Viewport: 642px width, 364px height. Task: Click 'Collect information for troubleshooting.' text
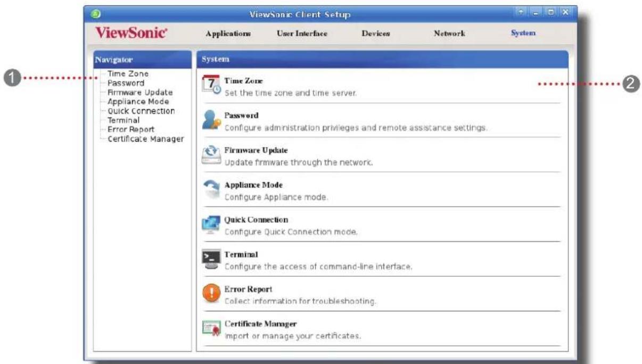point(300,302)
